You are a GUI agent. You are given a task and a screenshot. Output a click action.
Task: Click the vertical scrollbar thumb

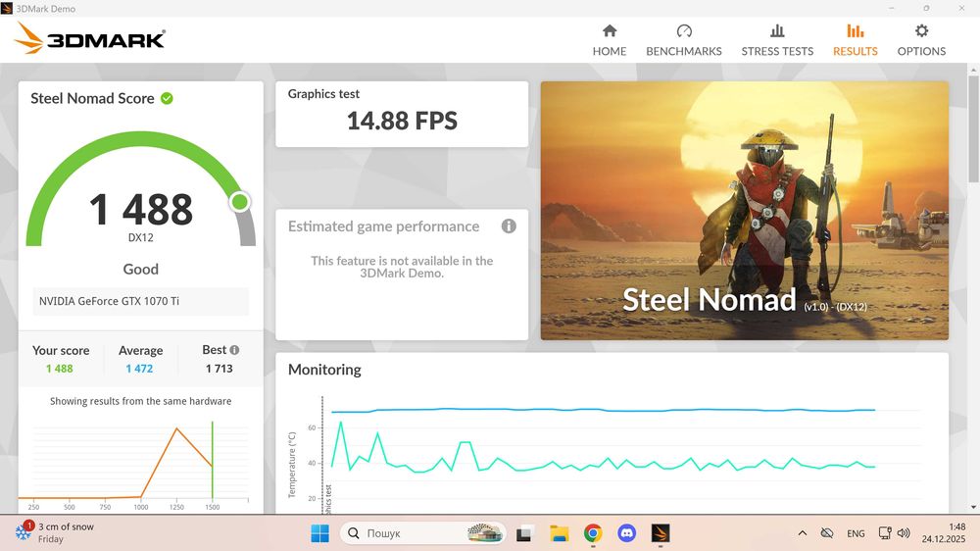click(x=974, y=128)
